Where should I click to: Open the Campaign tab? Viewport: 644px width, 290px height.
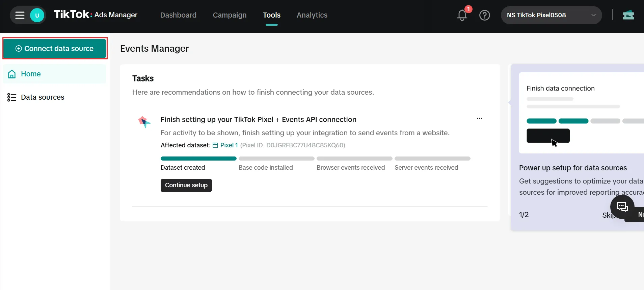click(230, 15)
